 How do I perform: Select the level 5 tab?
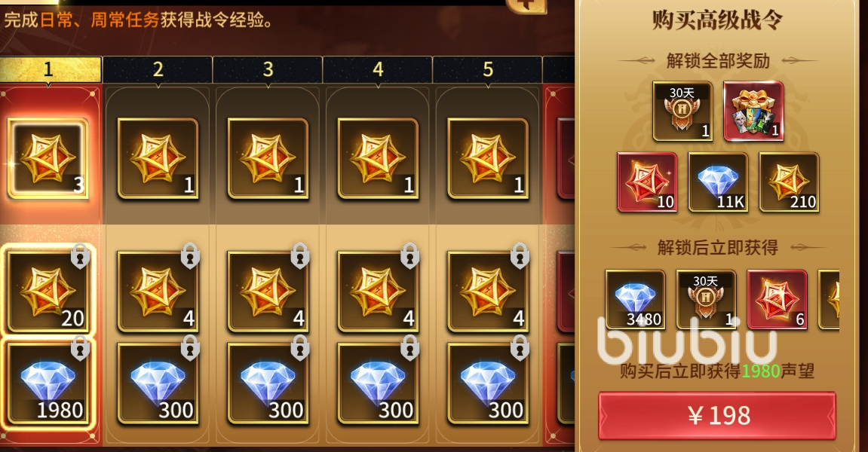tap(488, 69)
